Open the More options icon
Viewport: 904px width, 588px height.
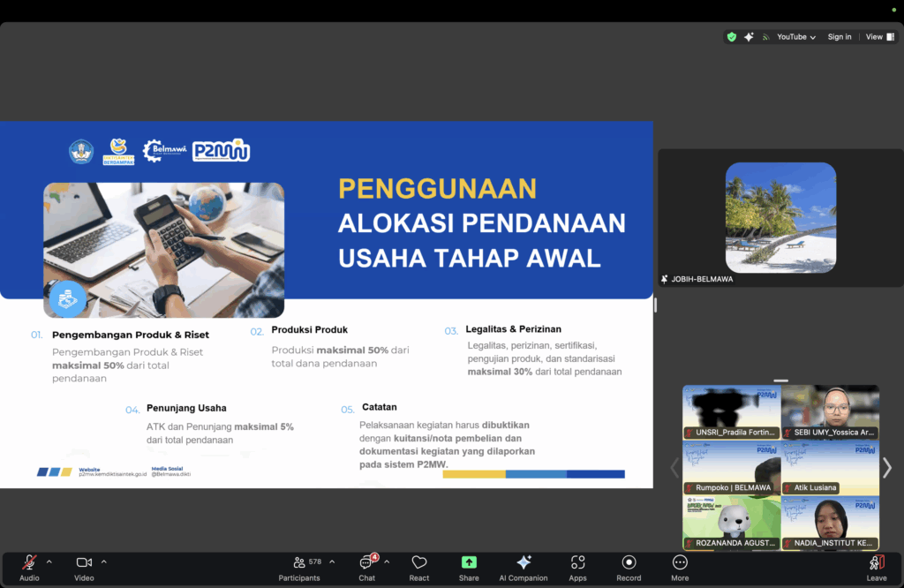pos(680,562)
